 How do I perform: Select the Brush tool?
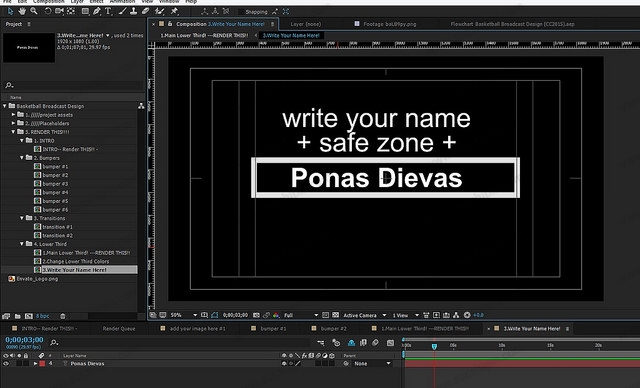point(122,11)
